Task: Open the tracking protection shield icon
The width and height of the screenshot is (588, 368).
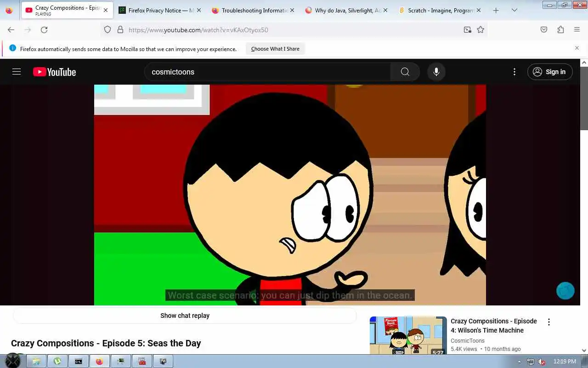Action: click(107, 30)
